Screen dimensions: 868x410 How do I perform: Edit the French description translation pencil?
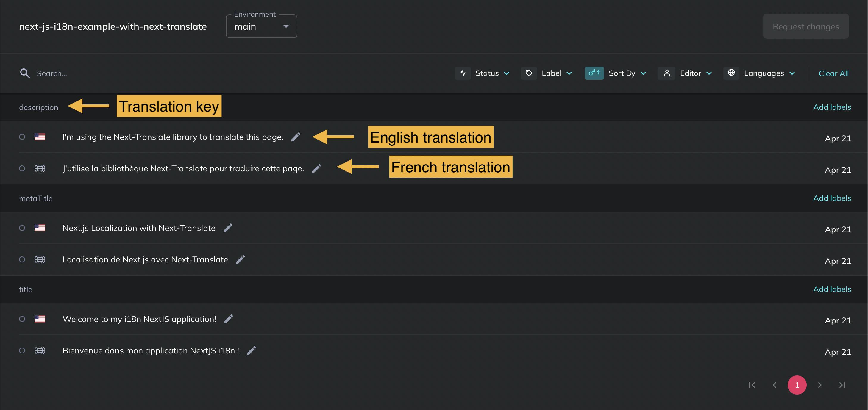coord(316,168)
